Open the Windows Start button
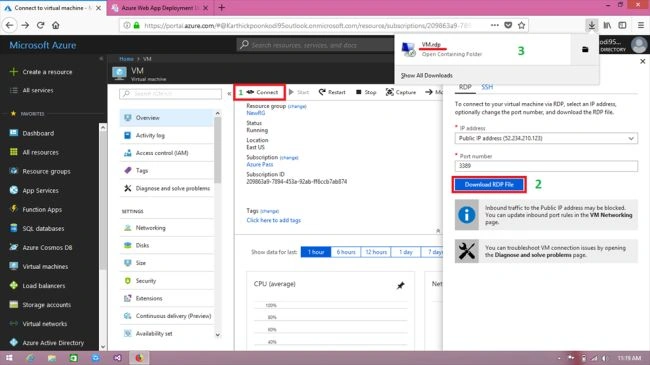Screen dimensions: 650x365 pyautogui.click(x=9, y=358)
